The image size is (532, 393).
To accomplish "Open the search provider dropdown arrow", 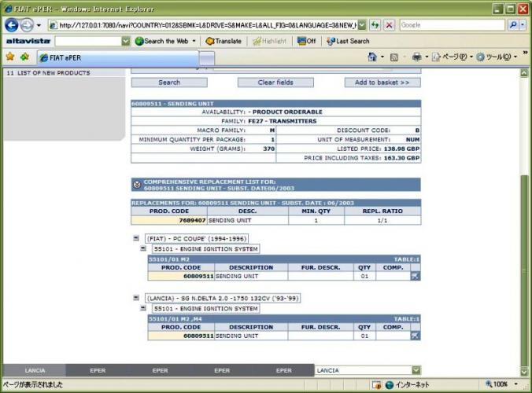I will click(523, 24).
